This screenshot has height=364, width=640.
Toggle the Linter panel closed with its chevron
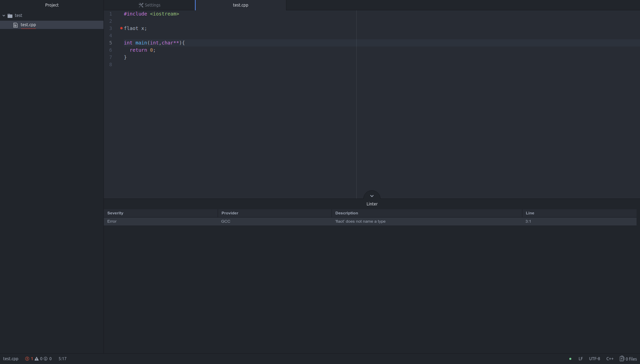[372, 196]
